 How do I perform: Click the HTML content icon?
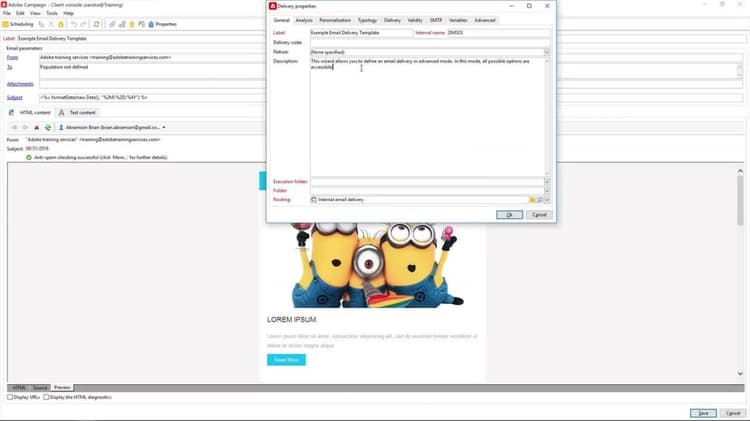(11, 112)
